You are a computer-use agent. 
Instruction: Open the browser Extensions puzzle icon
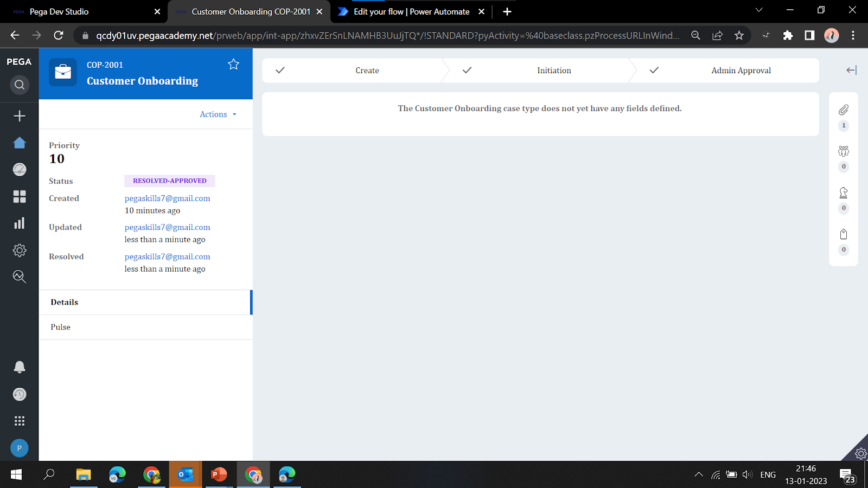click(x=788, y=35)
